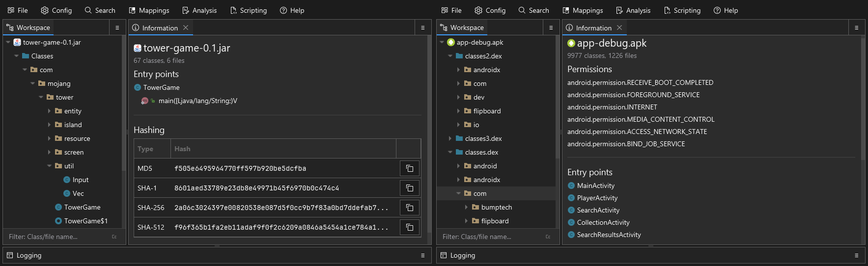Copy the SHA-512 hash value
This screenshot has height=266, width=868.
point(409,227)
